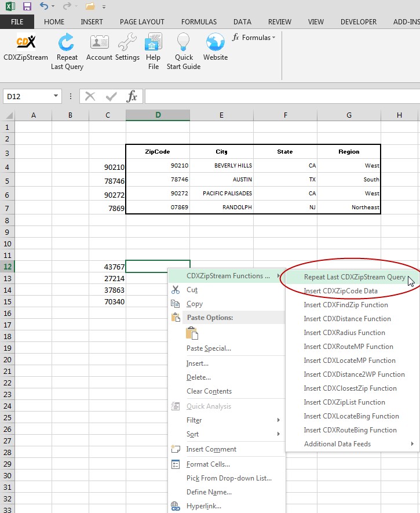Click the Redo arrow icon
Screen dimensions: 420x513
click(67, 6)
